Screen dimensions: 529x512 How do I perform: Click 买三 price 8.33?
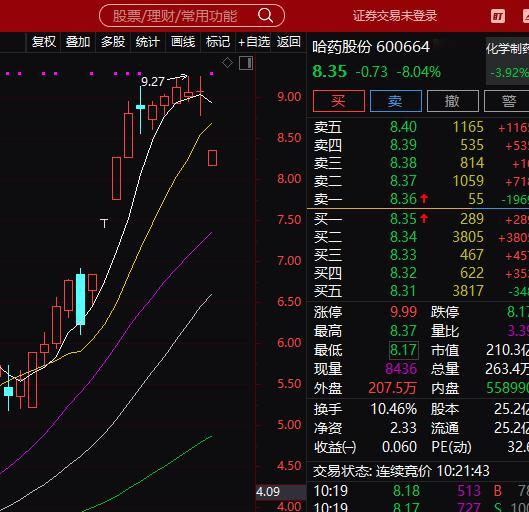403,255
